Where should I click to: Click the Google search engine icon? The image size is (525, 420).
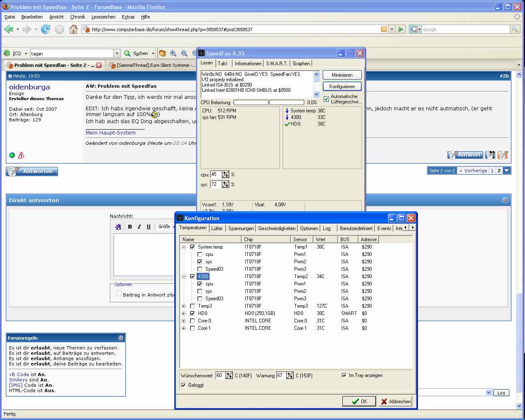point(414,29)
